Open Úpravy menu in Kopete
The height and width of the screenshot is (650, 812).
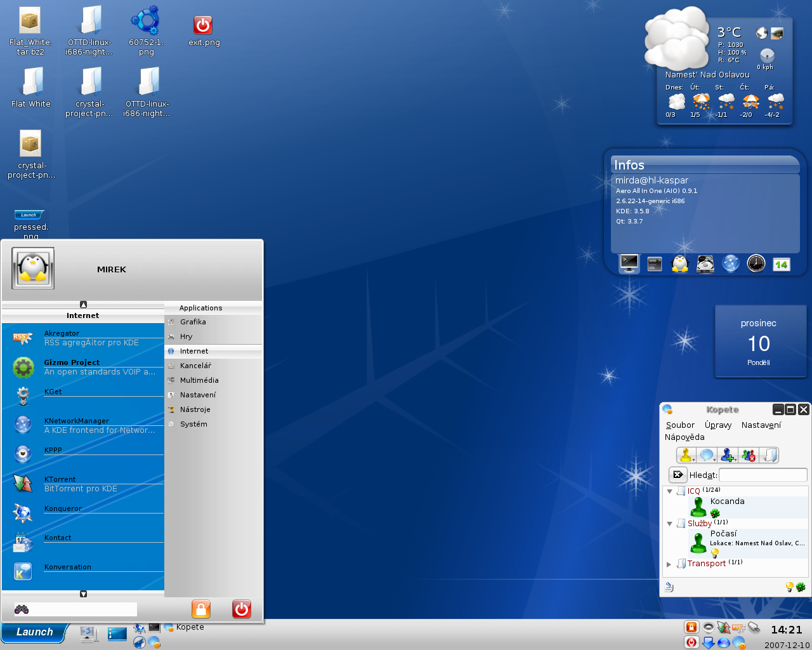point(718,425)
